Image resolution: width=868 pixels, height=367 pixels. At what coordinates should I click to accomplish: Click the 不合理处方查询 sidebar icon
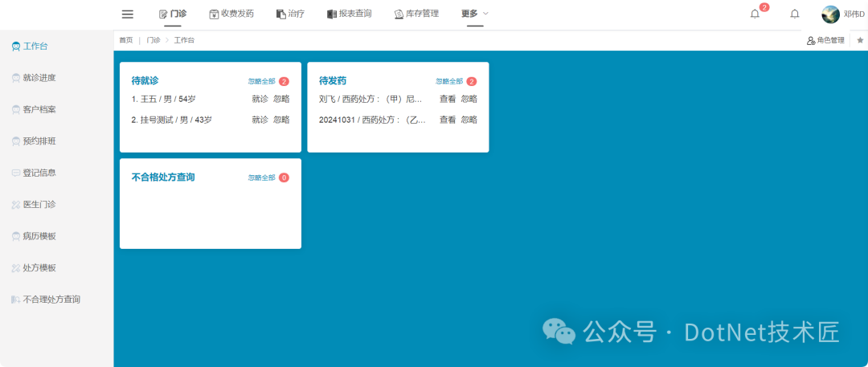click(16, 300)
